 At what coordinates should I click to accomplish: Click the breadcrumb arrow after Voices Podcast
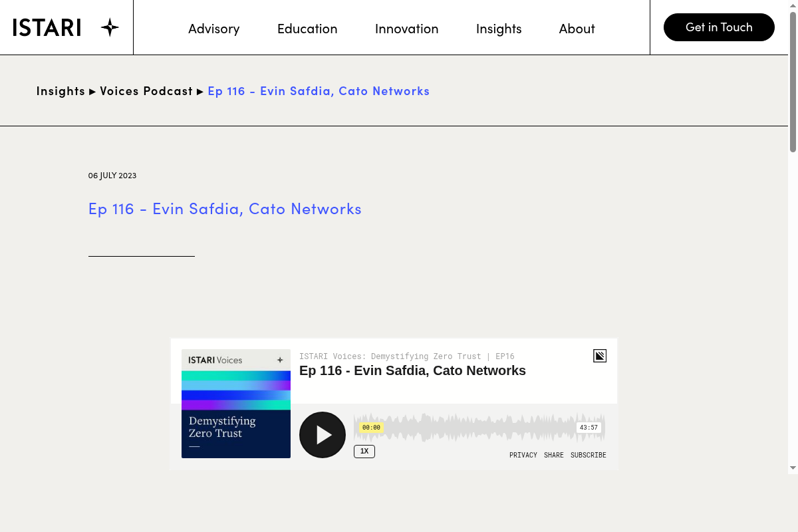tap(200, 91)
